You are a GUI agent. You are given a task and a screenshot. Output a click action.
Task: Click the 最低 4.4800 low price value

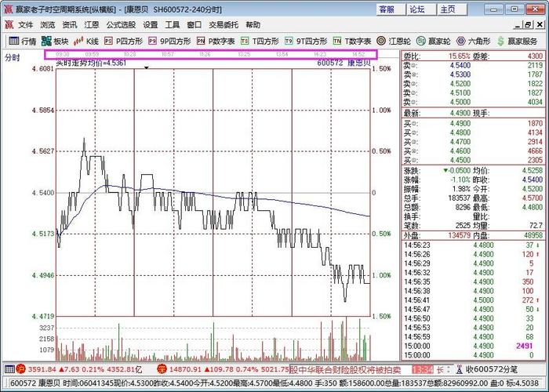coord(533,207)
